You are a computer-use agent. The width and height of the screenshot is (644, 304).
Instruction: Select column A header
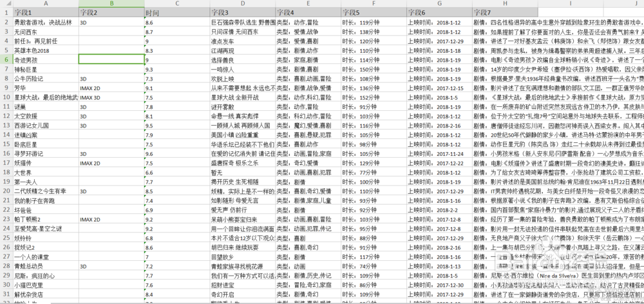[x=46, y=3]
